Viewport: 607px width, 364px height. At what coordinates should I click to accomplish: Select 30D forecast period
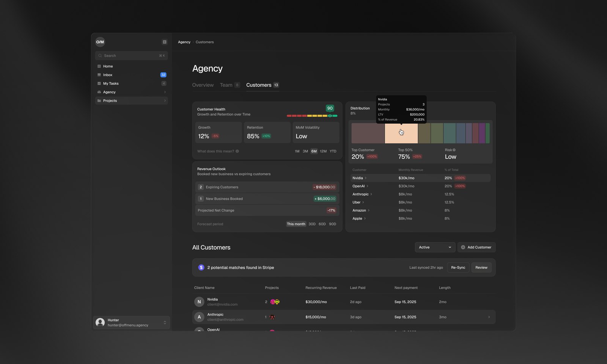[312, 224]
